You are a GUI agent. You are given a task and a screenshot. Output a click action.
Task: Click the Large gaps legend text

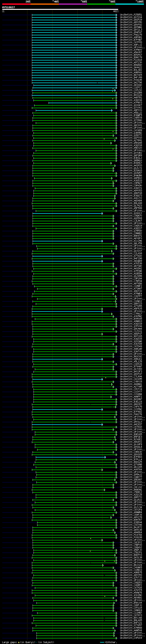click(10, 642)
